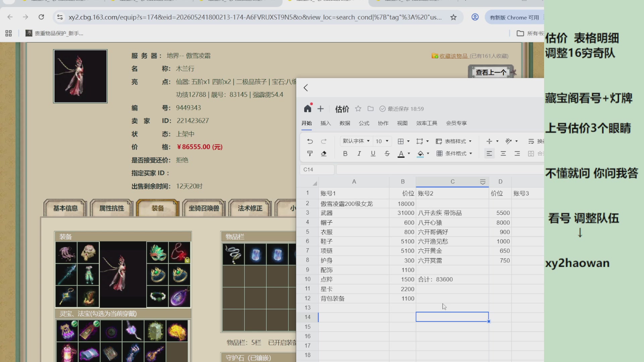The width and height of the screenshot is (644, 362).
Task: Click the back arrow in the spreadsheet panel
Action: pyautogui.click(x=306, y=88)
